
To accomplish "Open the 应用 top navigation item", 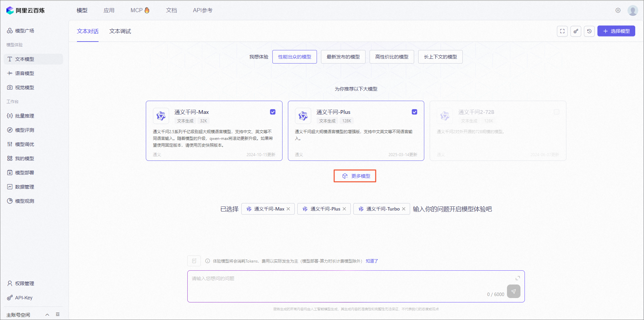I will [109, 10].
